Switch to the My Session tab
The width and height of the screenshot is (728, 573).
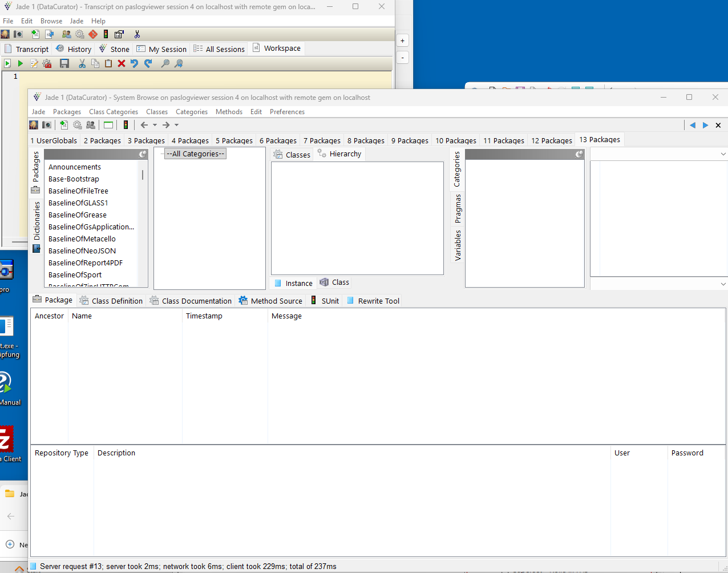(x=161, y=49)
